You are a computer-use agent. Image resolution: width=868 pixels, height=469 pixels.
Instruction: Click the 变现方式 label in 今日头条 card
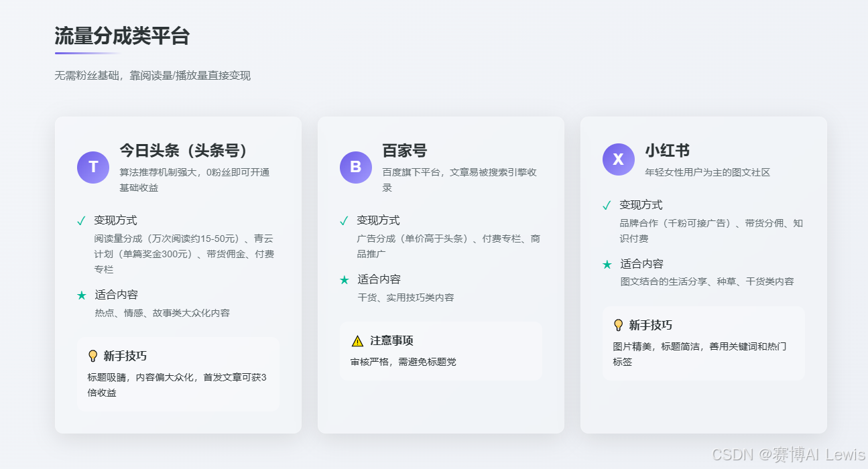click(116, 220)
